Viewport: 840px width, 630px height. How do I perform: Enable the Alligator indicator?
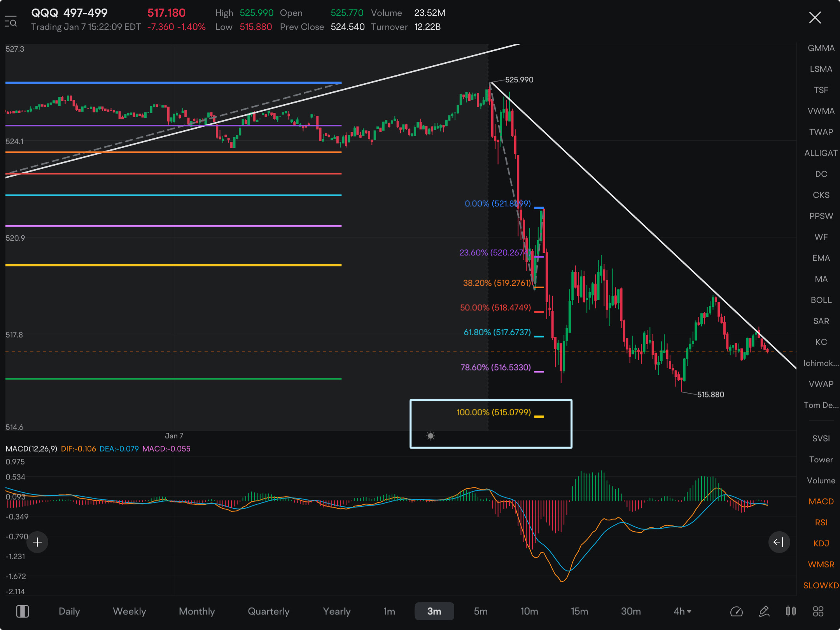click(821, 153)
